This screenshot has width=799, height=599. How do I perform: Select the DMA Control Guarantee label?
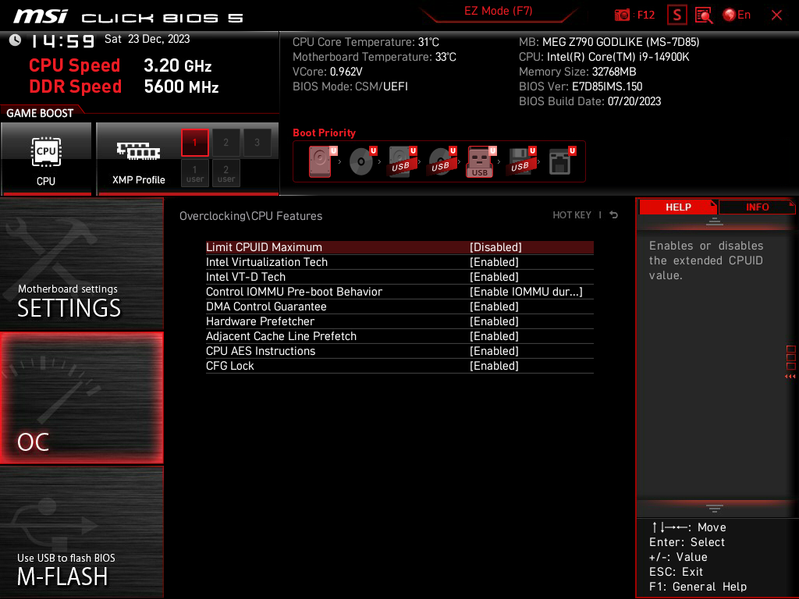(266, 306)
